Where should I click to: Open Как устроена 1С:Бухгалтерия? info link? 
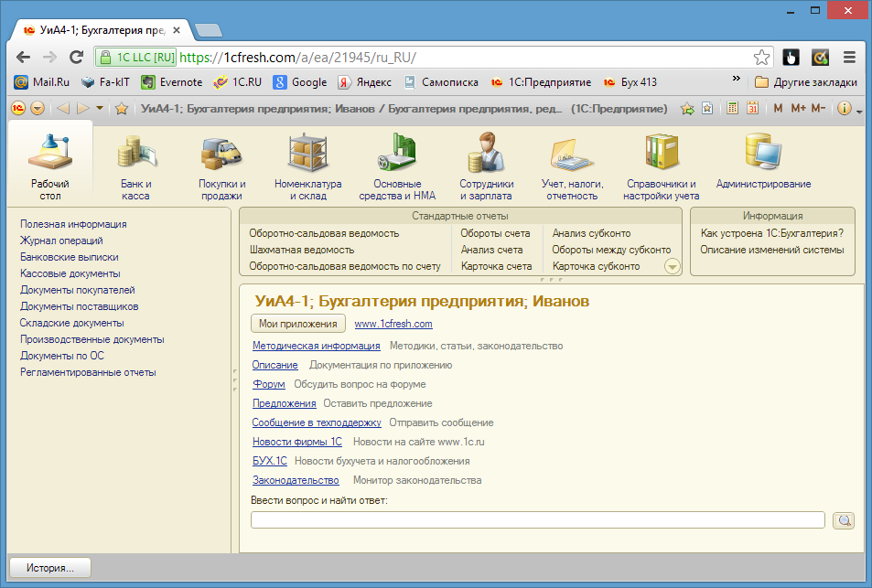click(772, 233)
